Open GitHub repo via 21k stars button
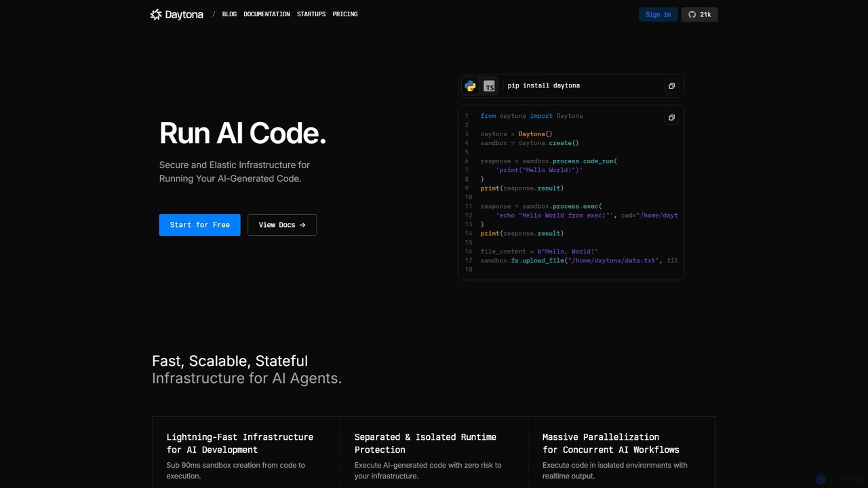The height and width of the screenshot is (488, 868). point(699,14)
